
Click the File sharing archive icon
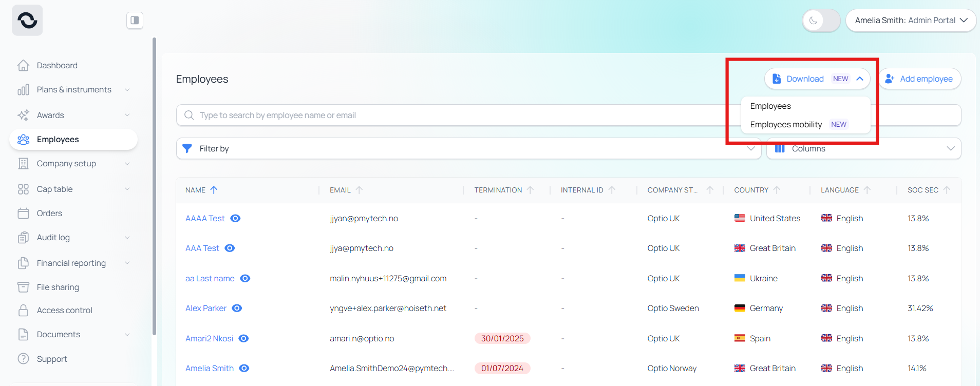[x=23, y=287]
